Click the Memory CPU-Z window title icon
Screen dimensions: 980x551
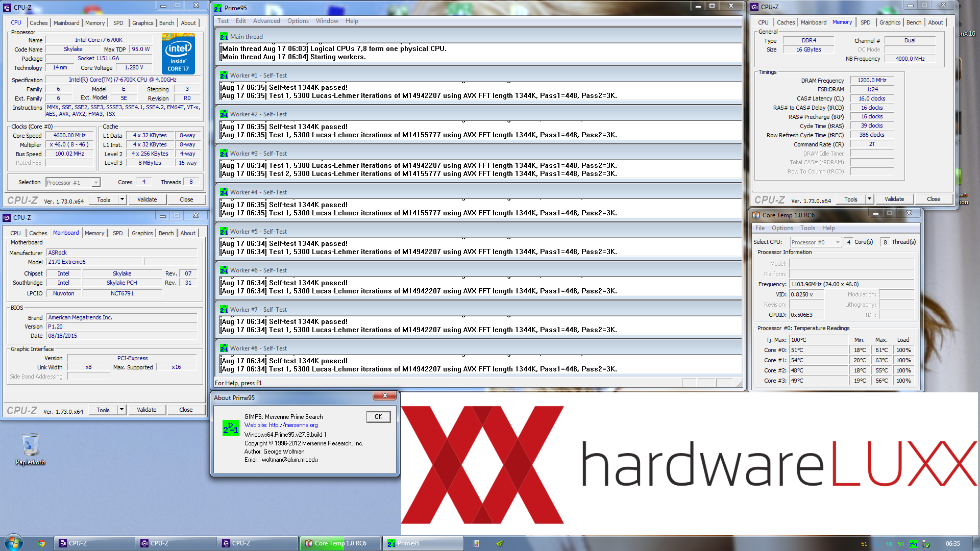coord(754,7)
